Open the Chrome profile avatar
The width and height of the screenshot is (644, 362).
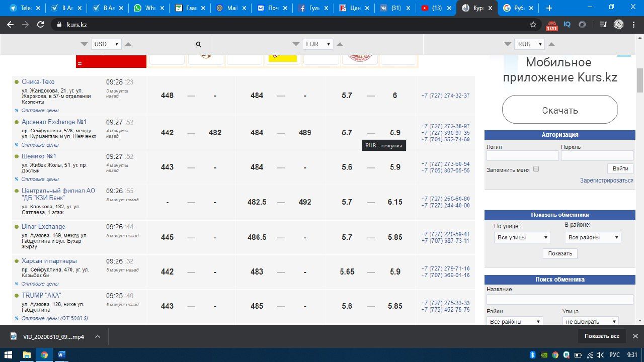(x=619, y=24)
